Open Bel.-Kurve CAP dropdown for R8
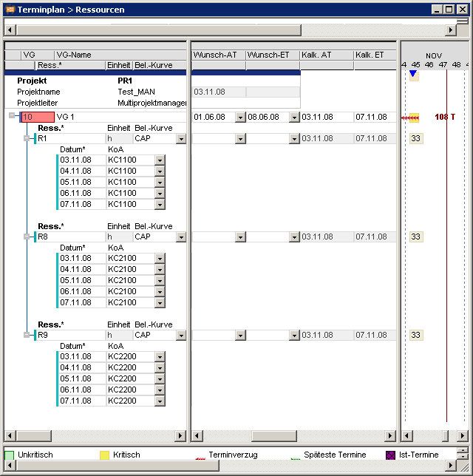 (181, 237)
